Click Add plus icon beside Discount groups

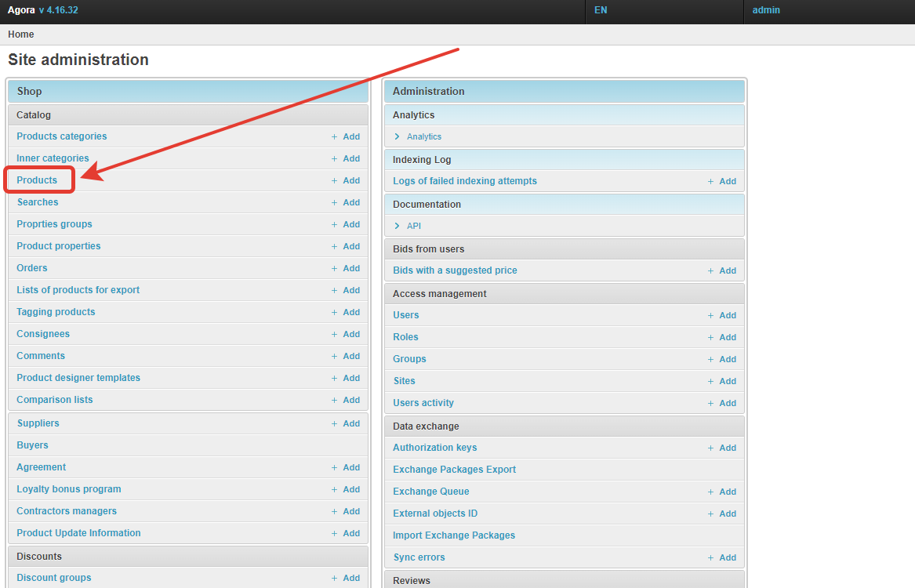click(334, 578)
